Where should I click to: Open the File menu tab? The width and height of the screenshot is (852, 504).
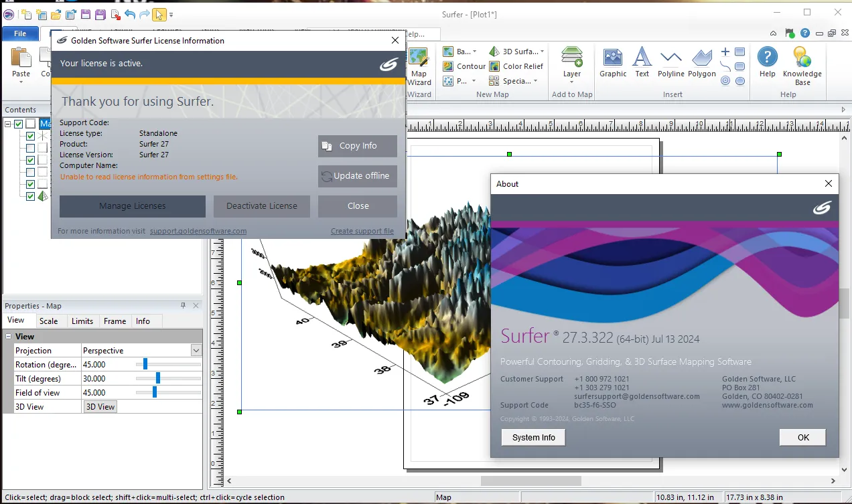(x=20, y=33)
